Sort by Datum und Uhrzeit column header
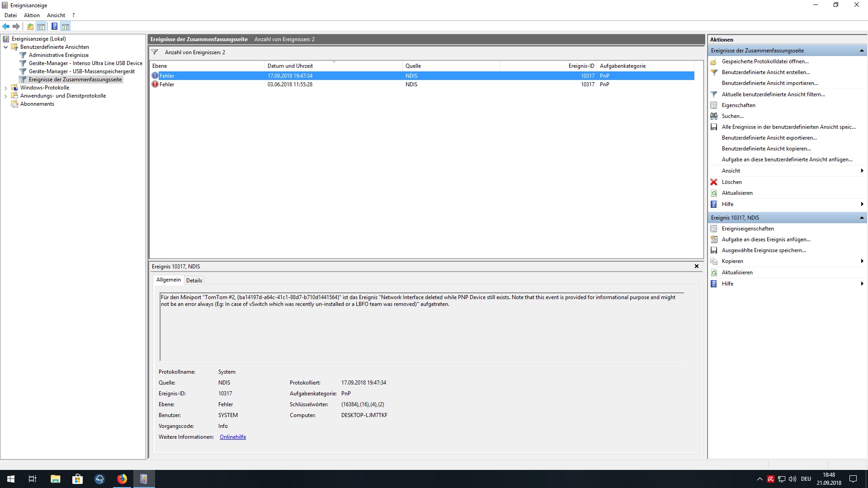The height and width of the screenshot is (488, 868). pyautogui.click(x=290, y=66)
